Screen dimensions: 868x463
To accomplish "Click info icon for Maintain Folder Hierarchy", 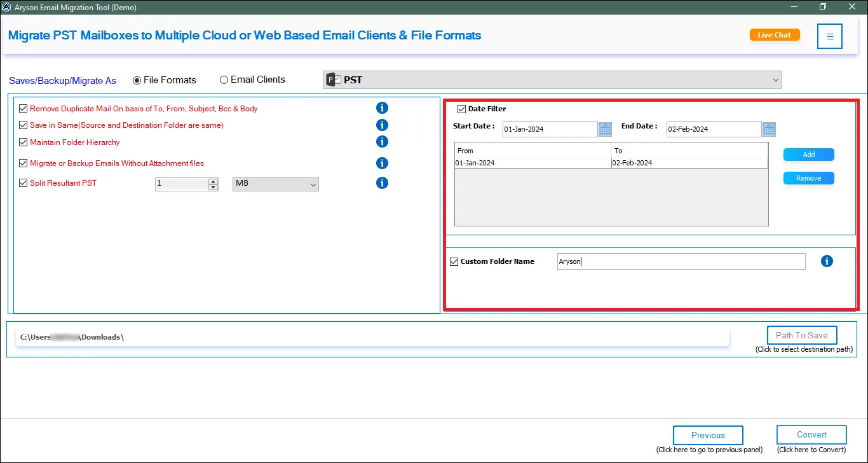I will tap(382, 142).
